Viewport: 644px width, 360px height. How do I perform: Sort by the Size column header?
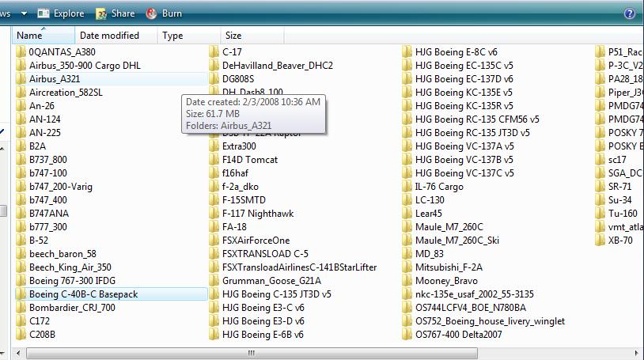click(252, 36)
